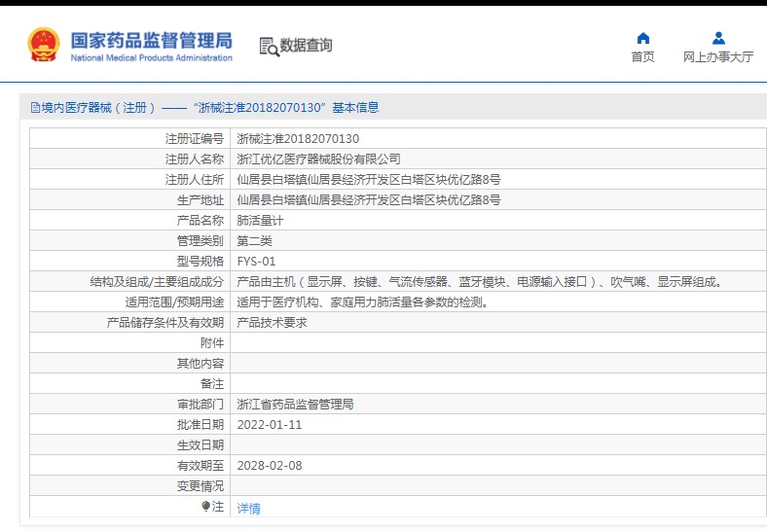Screen dimensions: 767x532
Task: Click the 审批部门 label
Action: (x=201, y=405)
